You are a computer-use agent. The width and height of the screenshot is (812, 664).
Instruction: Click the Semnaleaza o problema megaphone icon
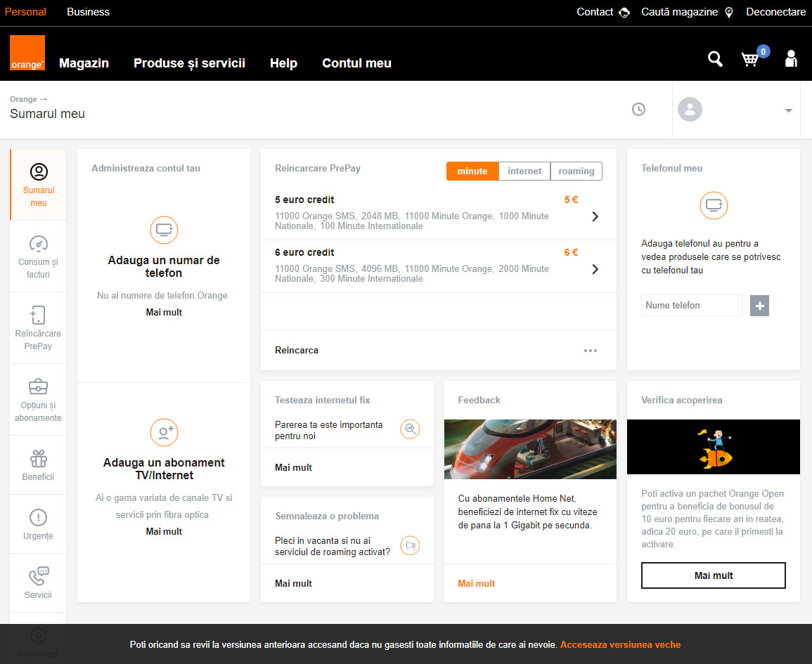[x=410, y=545]
